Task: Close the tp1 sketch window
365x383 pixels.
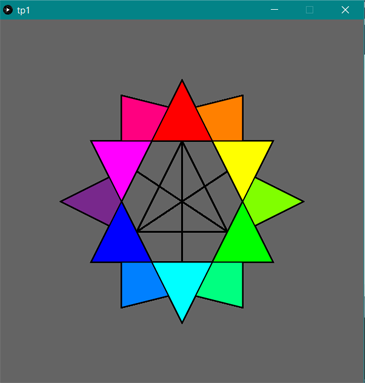Action: pyautogui.click(x=345, y=10)
